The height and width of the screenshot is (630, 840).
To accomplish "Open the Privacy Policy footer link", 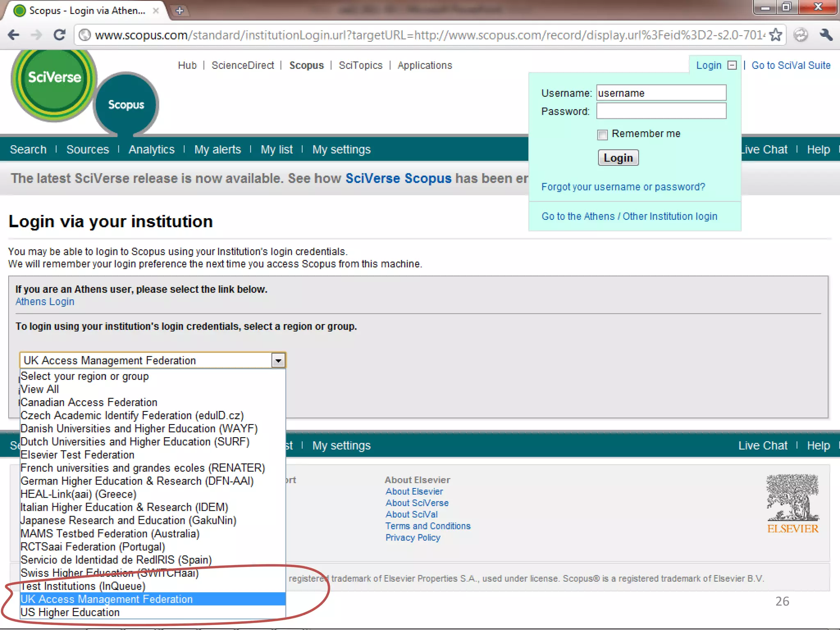I will (413, 538).
